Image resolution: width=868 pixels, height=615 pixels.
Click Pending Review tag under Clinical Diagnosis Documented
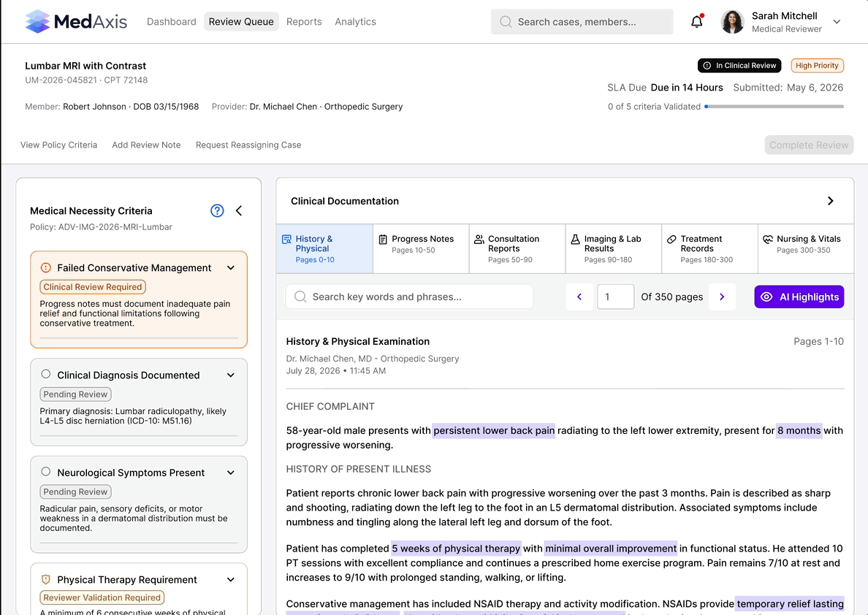[75, 394]
